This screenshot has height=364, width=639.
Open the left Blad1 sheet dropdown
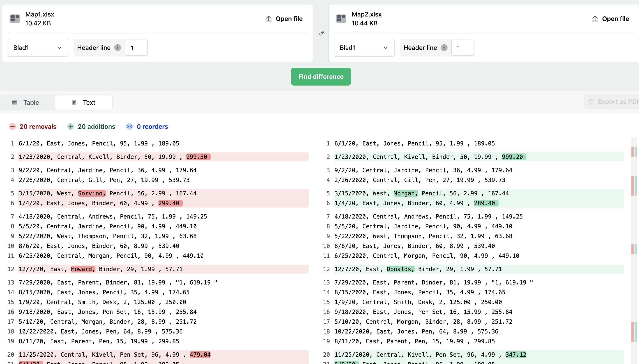(x=38, y=47)
